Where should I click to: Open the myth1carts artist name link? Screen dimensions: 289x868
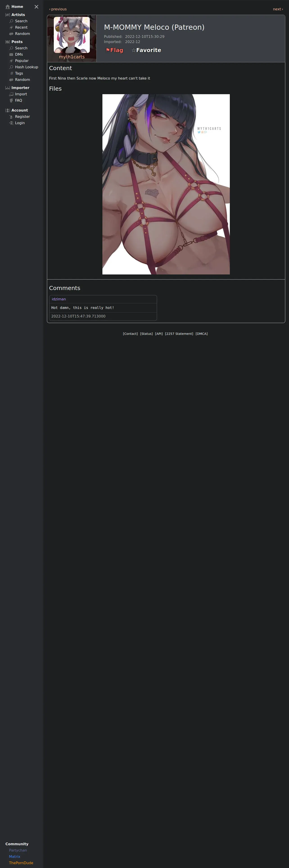pos(72,57)
